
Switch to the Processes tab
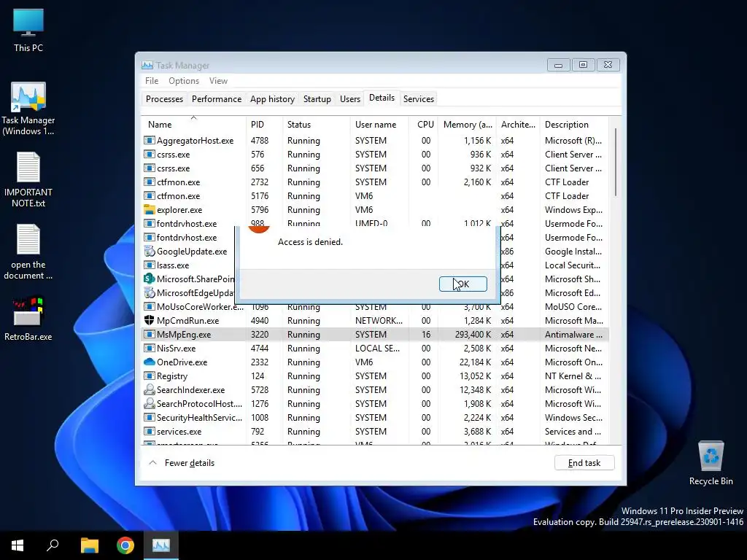click(x=164, y=99)
